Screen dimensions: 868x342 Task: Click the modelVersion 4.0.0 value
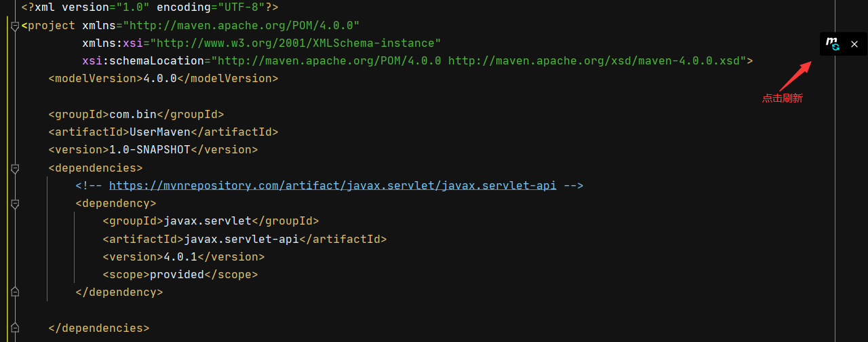pyautogui.click(x=160, y=78)
